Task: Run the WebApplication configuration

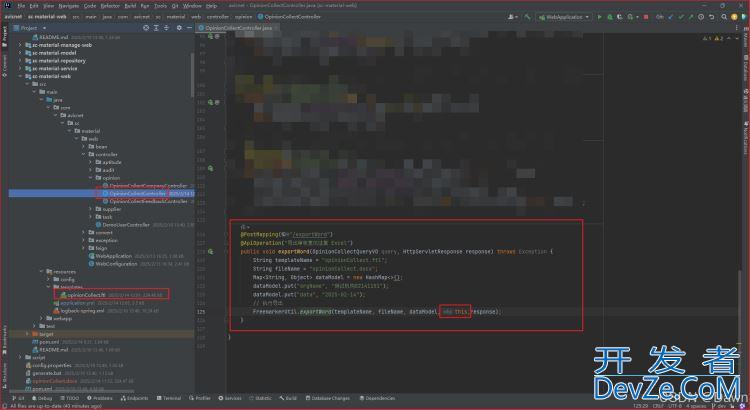Action: pos(600,17)
